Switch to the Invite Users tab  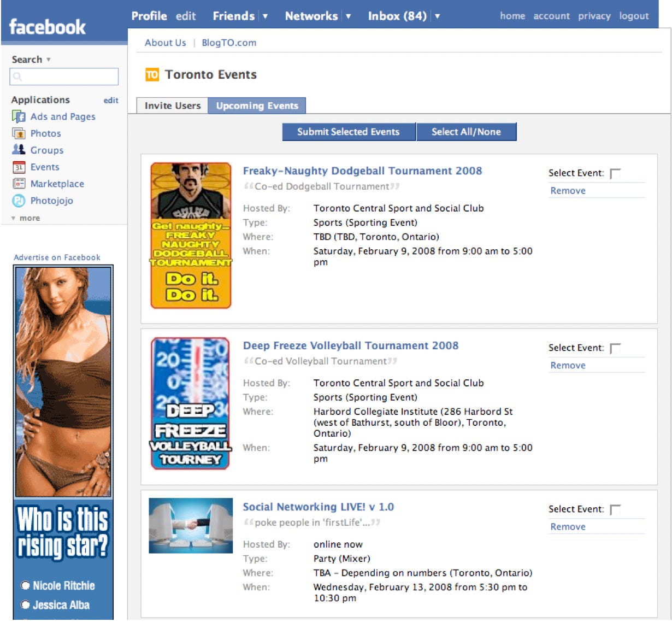pyautogui.click(x=172, y=105)
